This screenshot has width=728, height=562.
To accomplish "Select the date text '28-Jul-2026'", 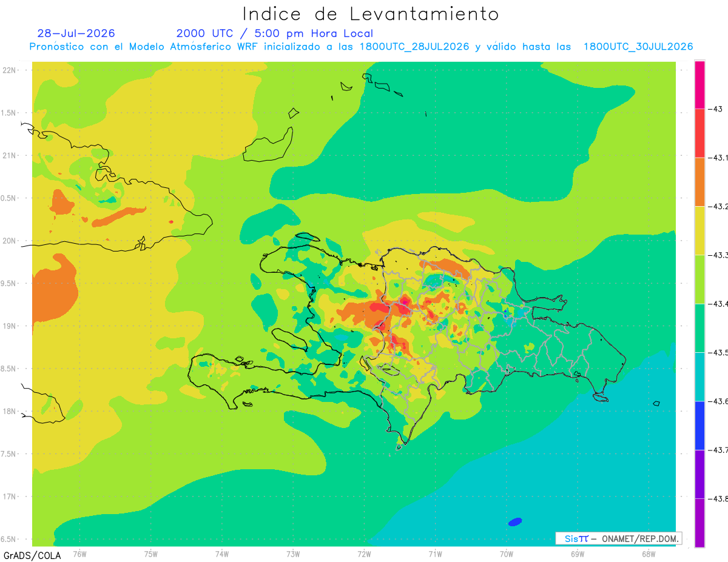I will coord(76,33).
